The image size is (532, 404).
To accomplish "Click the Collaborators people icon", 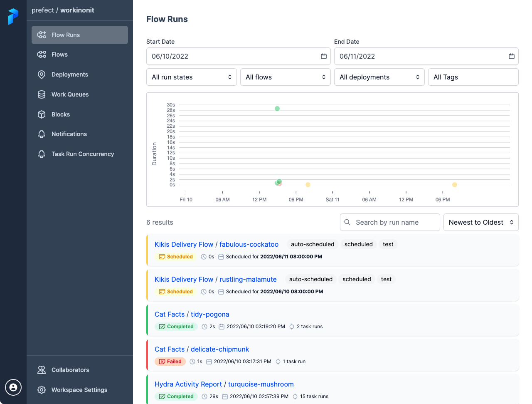I will point(42,370).
